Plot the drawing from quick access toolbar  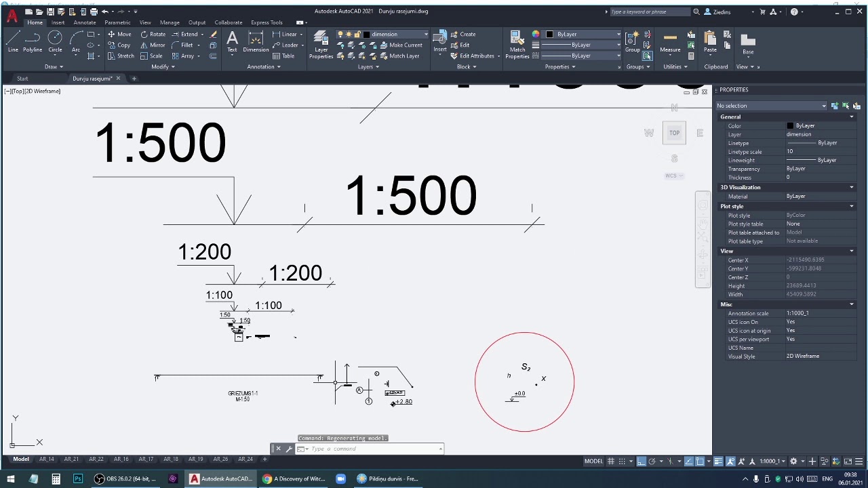pyautogui.click(x=92, y=12)
